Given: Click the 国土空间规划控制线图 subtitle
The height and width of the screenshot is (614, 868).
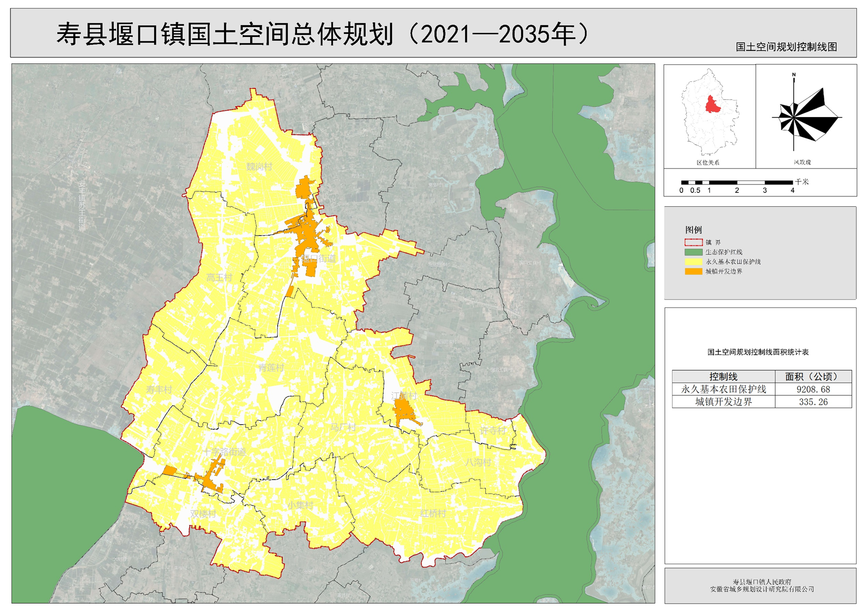Looking at the screenshot, I should point(786,47).
